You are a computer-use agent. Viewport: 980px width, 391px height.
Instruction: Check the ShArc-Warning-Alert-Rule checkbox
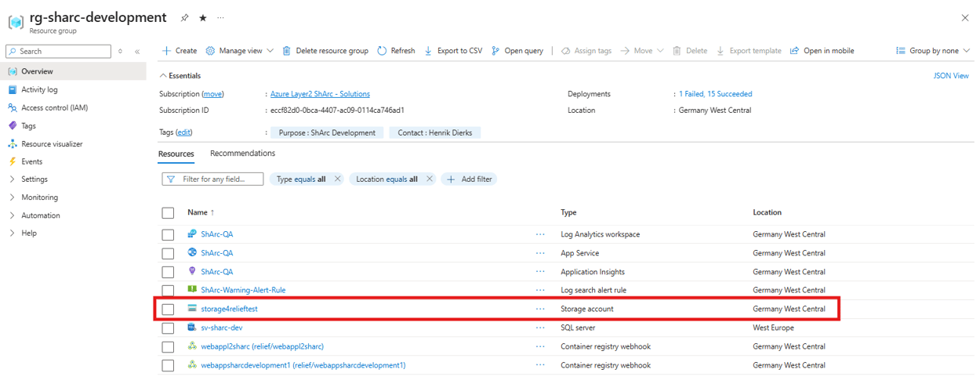tap(168, 291)
